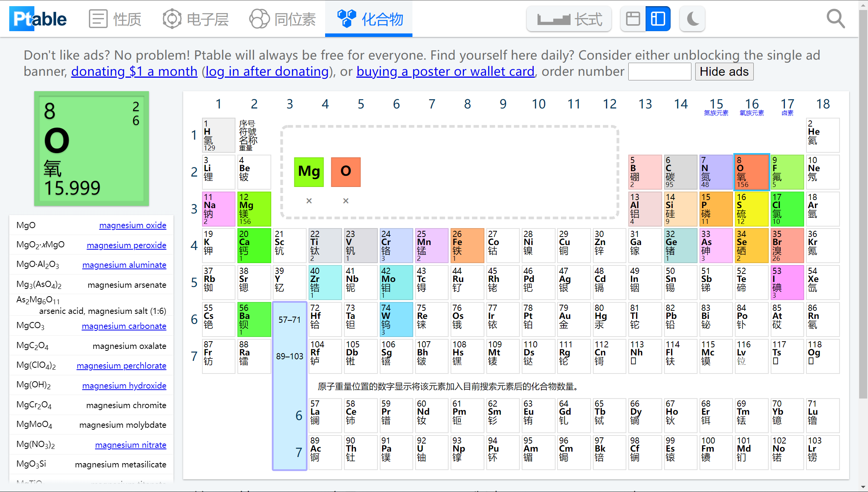Open the magnesium oxide compound link
868x492 pixels.
click(x=132, y=225)
